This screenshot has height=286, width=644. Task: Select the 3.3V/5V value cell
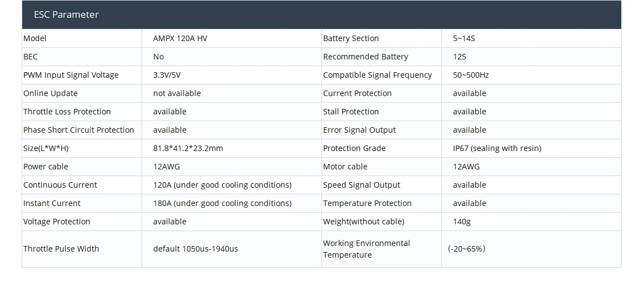pos(167,75)
